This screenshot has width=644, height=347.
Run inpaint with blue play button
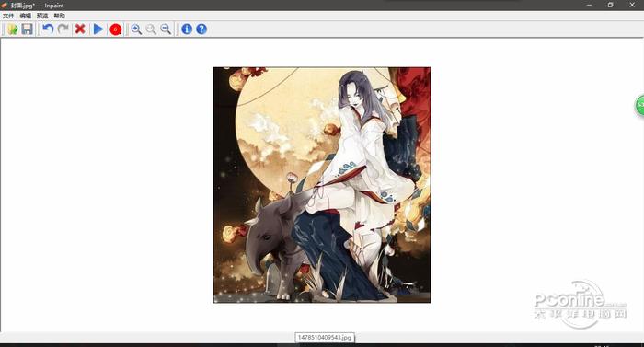point(98,29)
